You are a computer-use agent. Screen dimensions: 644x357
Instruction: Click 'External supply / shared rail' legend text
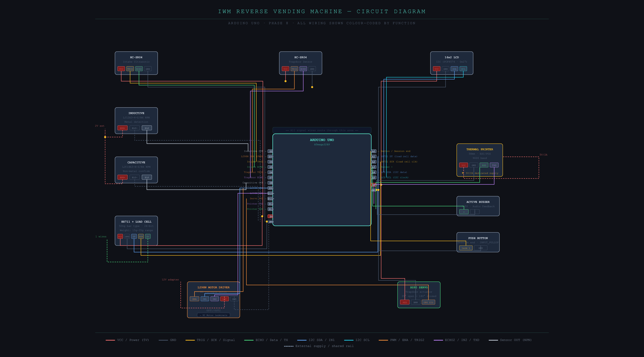click(x=324, y=346)
